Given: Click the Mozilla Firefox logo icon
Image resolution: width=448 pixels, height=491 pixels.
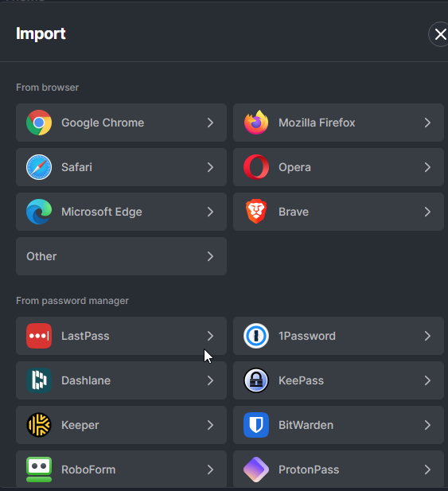Looking at the screenshot, I should pyautogui.click(x=256, y=123).
